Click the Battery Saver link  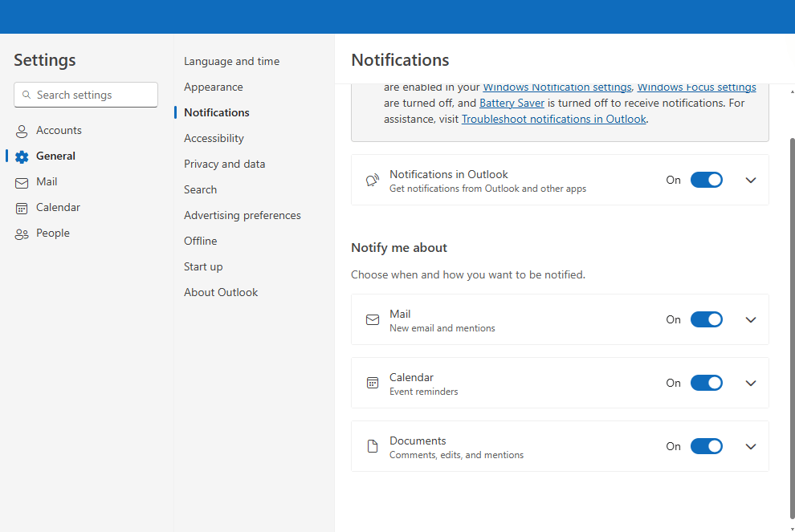tap(512, 103)
